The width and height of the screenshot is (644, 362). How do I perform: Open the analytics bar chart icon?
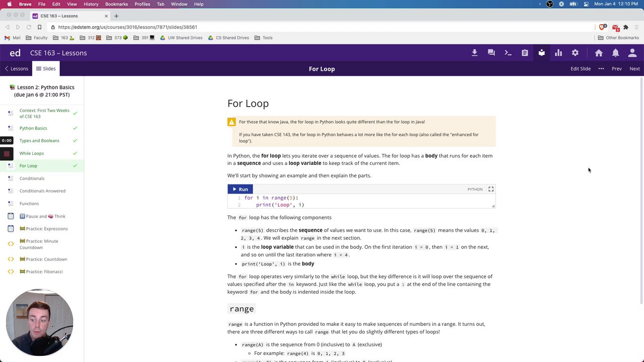pyautogui.click(x=558, y=53)
